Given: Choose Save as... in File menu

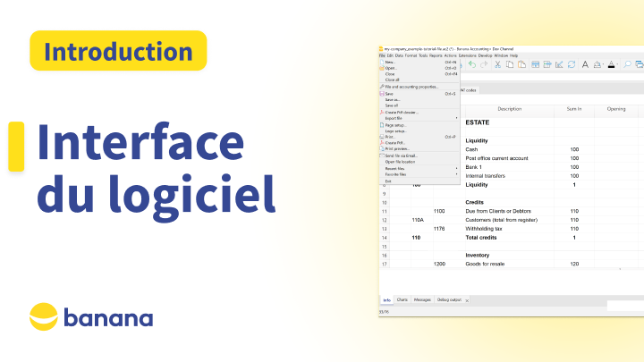Looking at the screenshot, I should (419, 100).
